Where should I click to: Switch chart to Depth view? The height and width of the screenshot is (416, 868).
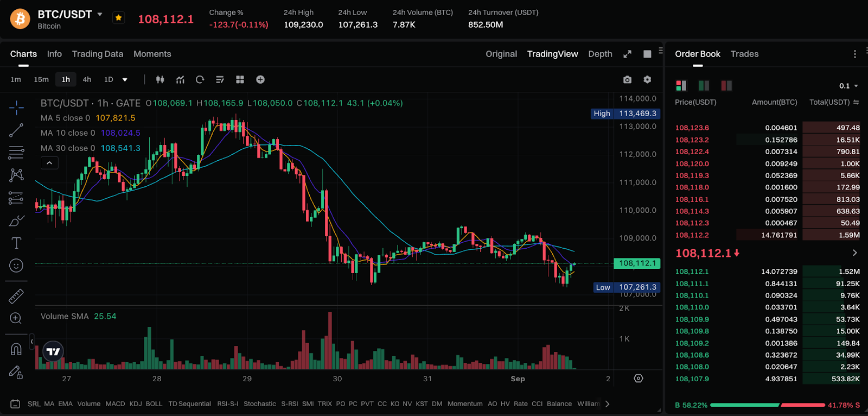pyautogui.click(x=600, y=54)
